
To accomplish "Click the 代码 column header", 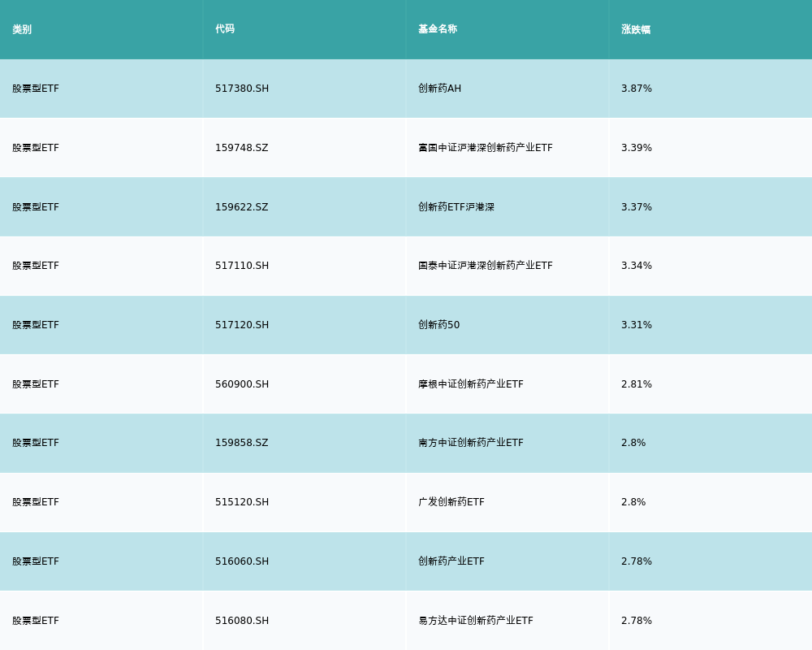I will [x=225, y=29].
